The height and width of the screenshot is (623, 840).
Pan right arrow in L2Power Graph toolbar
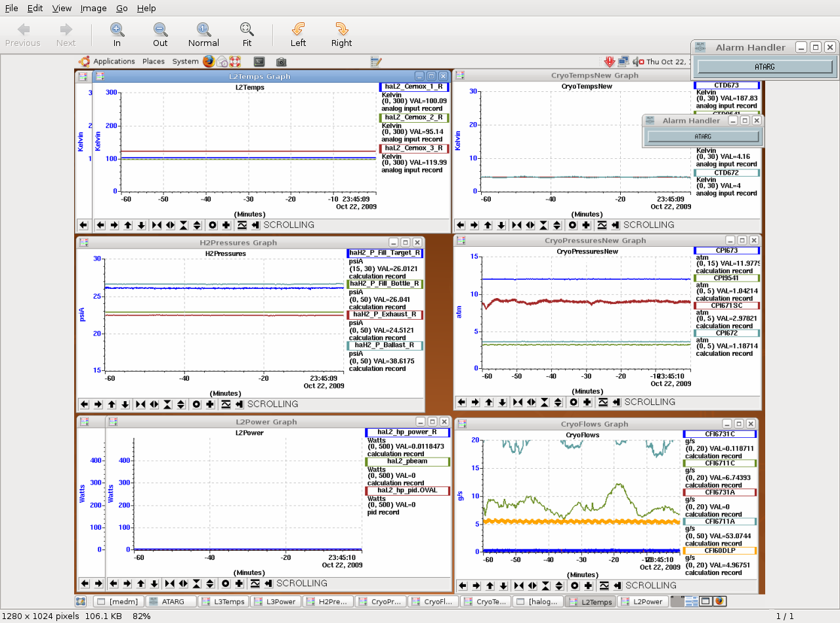[127, 583]
